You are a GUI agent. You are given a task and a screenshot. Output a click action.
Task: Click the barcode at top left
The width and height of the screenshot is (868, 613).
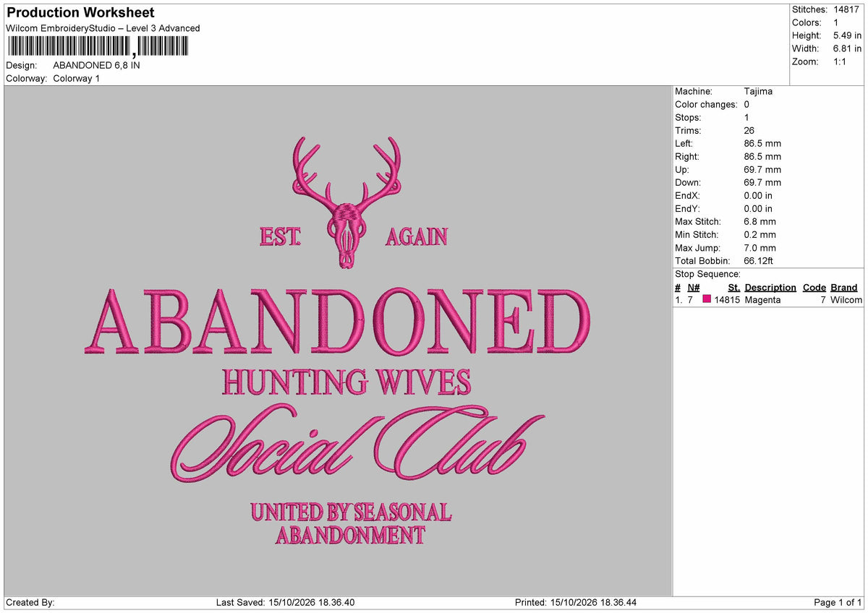tap(98, 48)
